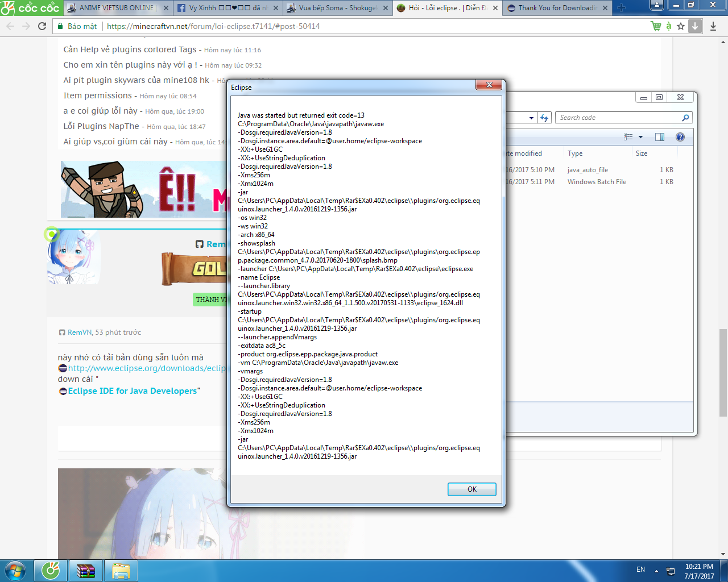
Task: Open the 'Item permissions' thread
Action: pos(97,95)
